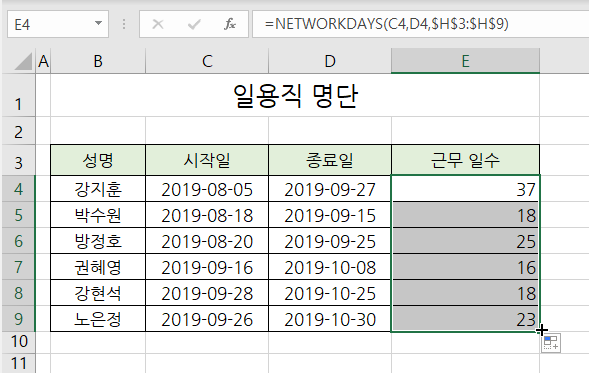Select row 2 header

click(19, 131)
